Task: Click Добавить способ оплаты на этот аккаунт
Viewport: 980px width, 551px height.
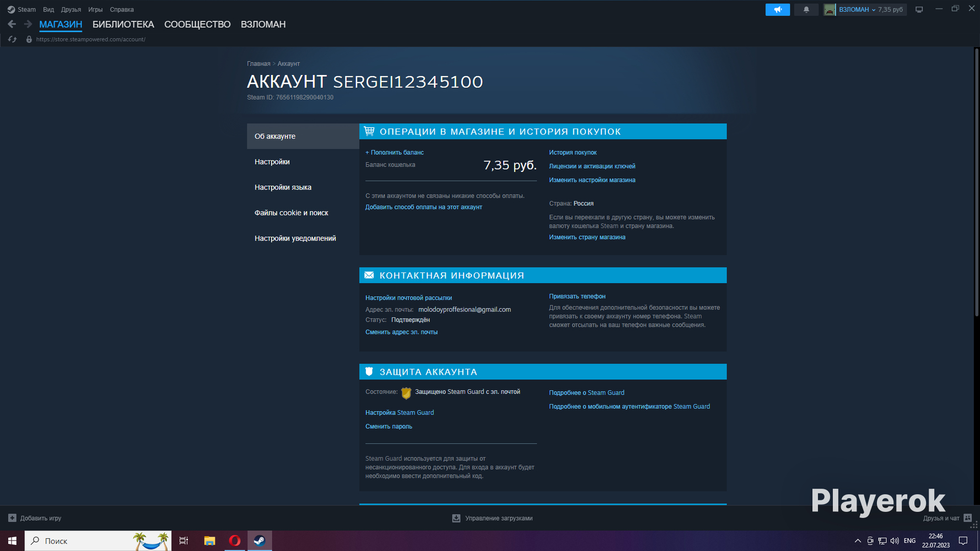Action: tap(424, 207)
